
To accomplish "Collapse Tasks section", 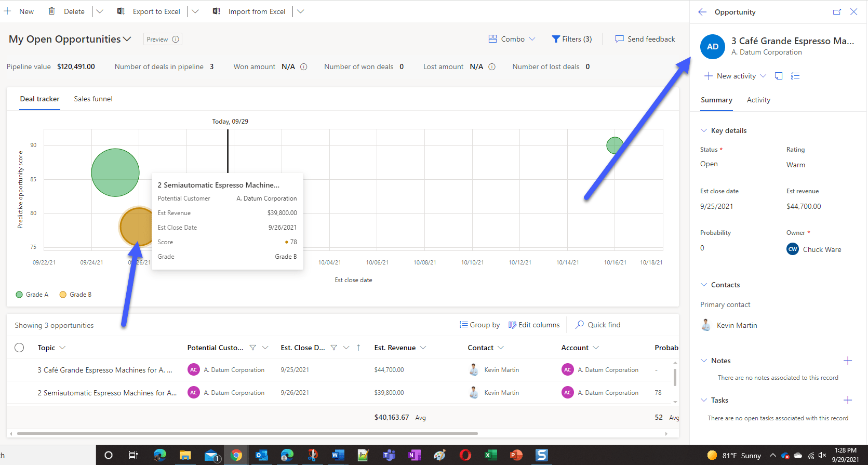I will 704,400.
